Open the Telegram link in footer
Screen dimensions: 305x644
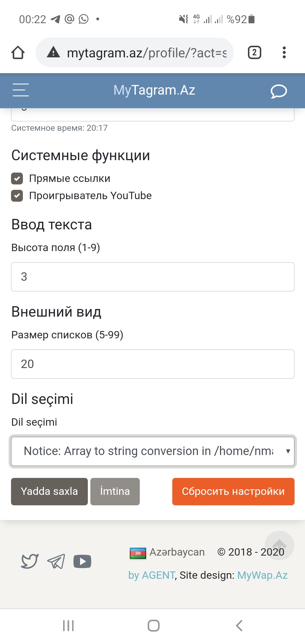[x=56, y=561]
